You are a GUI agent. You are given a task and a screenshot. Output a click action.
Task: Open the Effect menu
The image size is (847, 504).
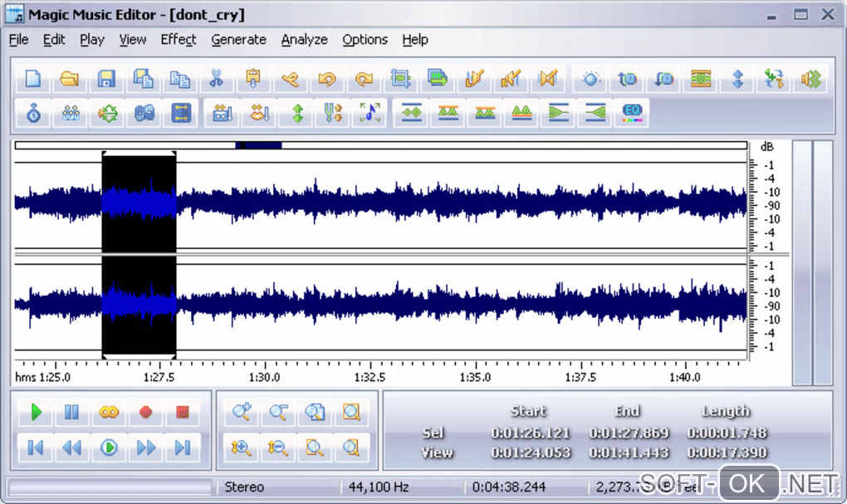[x=179, y=39]
